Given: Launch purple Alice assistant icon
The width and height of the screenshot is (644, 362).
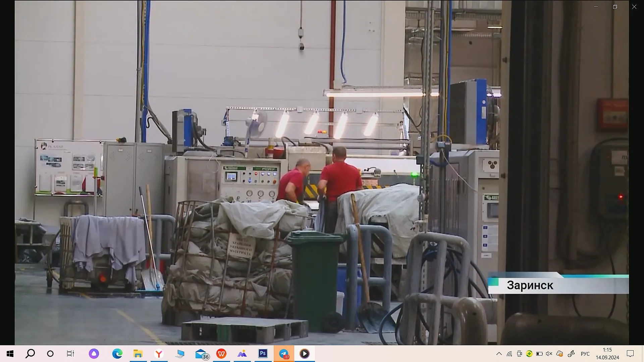Looking at the screenshot, I should click(x=94, y=354).
